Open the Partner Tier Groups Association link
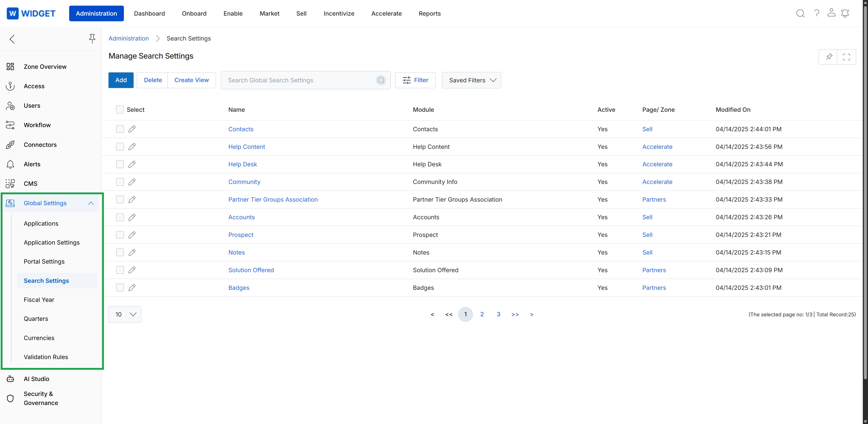The height and width of the screenshot is (424, 868). pos(273,200)
